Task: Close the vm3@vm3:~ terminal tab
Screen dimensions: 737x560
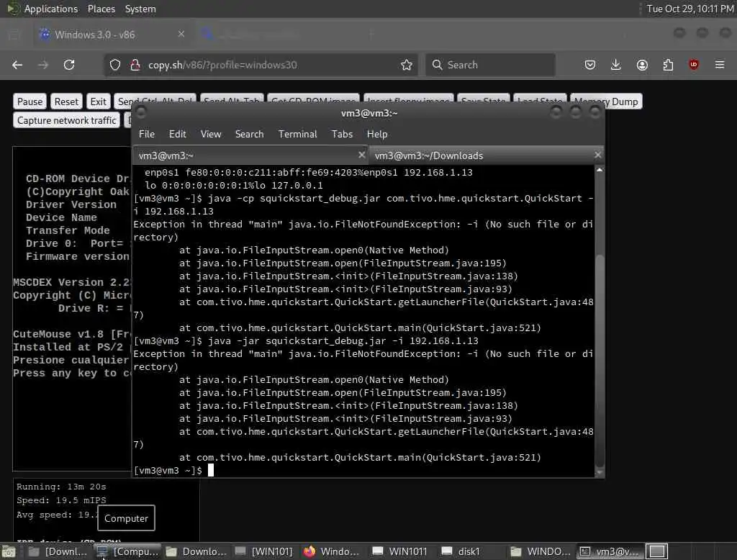Action: (361, 155)
